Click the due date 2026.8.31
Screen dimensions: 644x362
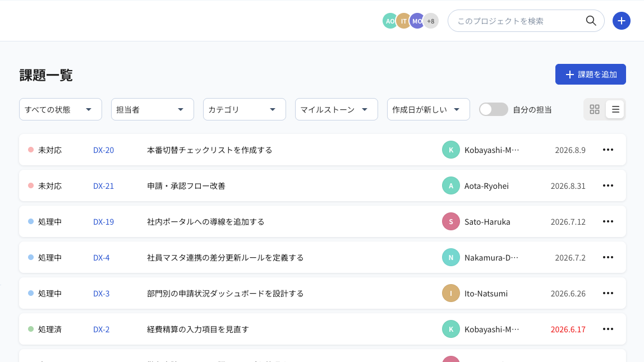pos(568,186)
